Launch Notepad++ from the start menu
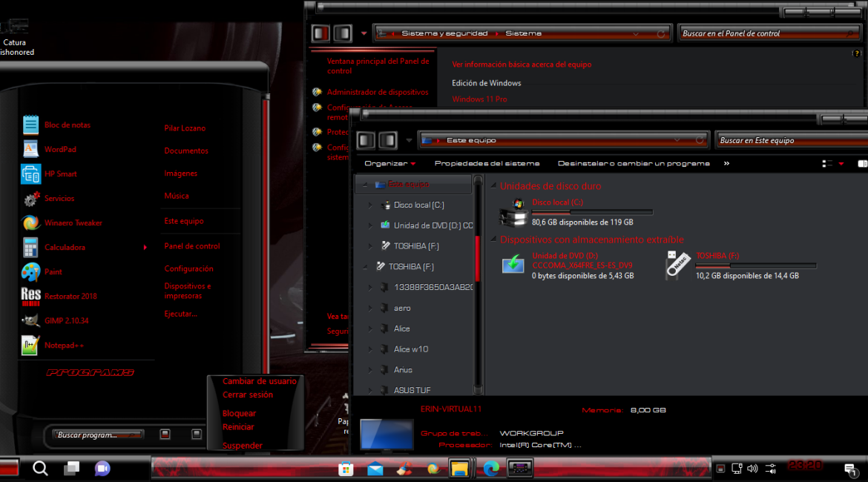 64,345
